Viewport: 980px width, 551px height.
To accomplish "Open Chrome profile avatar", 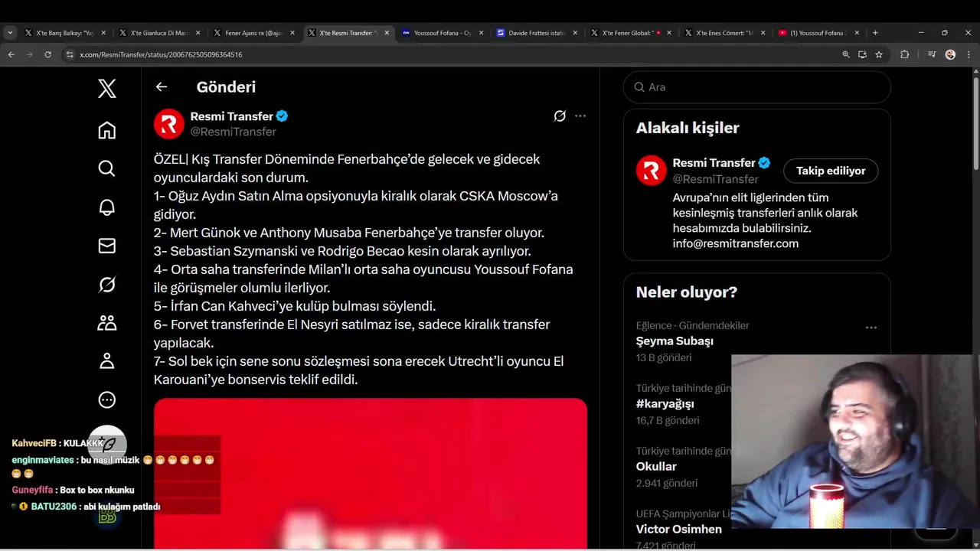I will 950,54.
